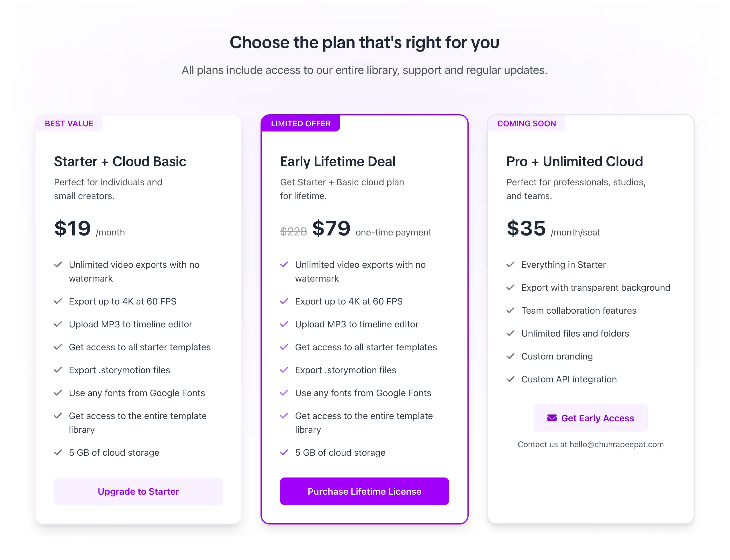730x560 pixels.
Task: Click checkmark beside Team collaboration features
Action: tap(510, 310)
